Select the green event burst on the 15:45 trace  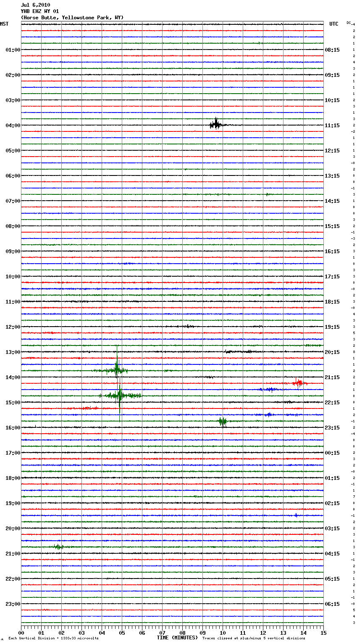223,421
